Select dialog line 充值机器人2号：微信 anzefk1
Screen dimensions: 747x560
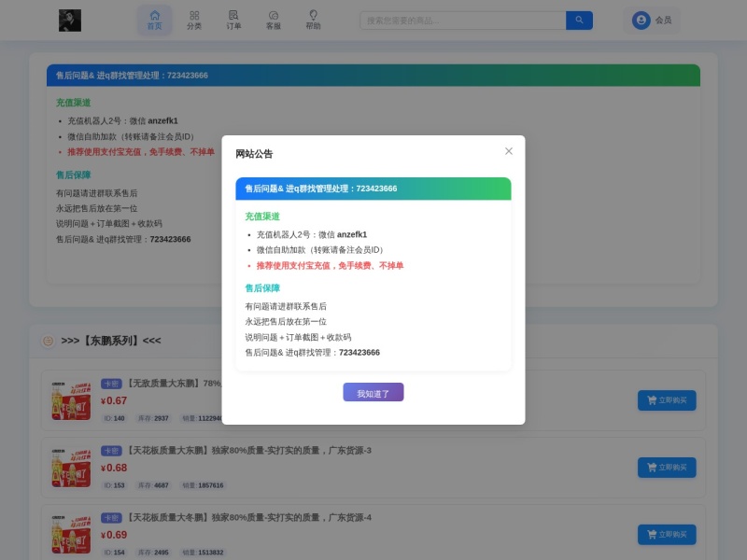[x=312, y=235]
